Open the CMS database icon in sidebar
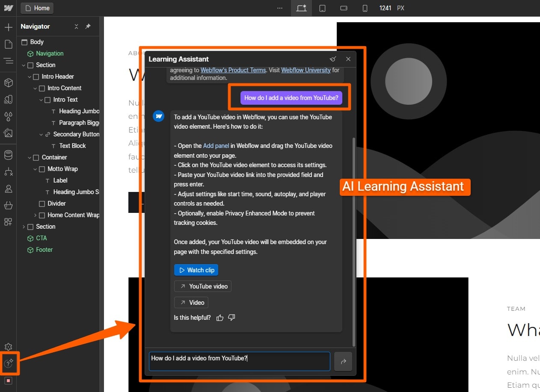Image resolution: width=540 pixels, height=392 pixels. pos(8,155)
